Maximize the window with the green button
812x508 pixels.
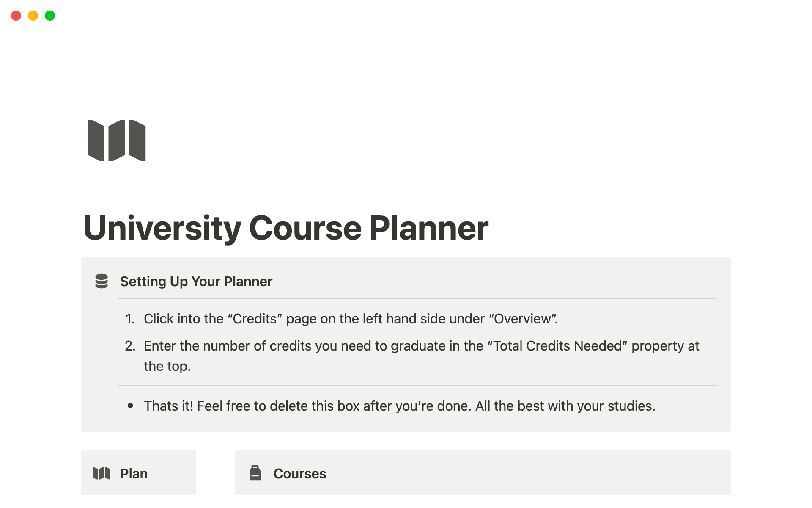[50, 16]
